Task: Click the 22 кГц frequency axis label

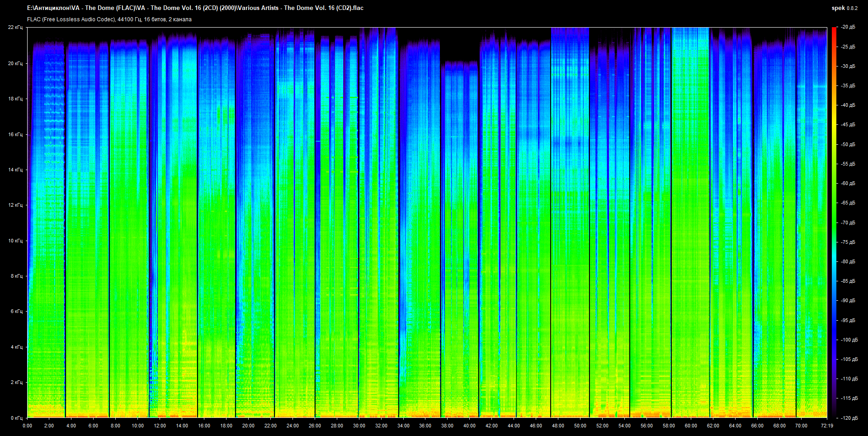Action: coord(15,27)
